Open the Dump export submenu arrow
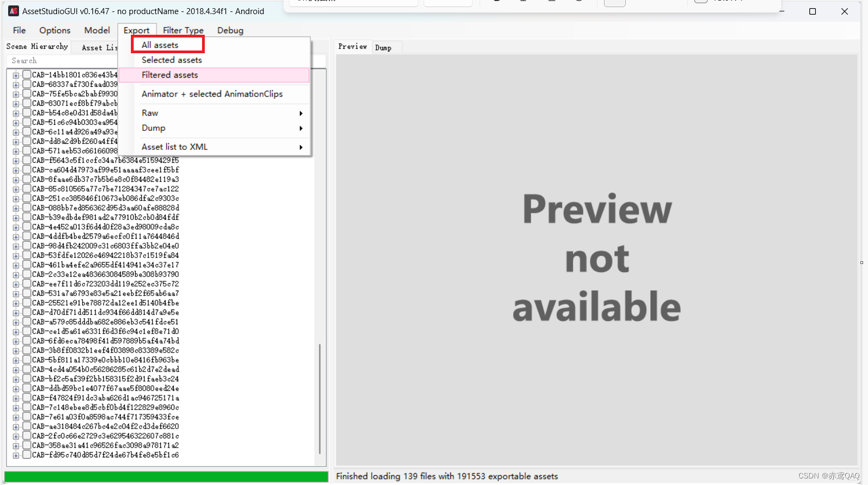Screen dimensions: 868x485 click(x=301, y=128)
